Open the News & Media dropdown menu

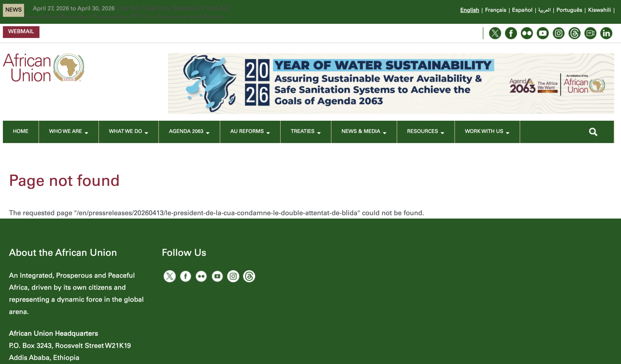pyautogui.click(x=363, y=131)
